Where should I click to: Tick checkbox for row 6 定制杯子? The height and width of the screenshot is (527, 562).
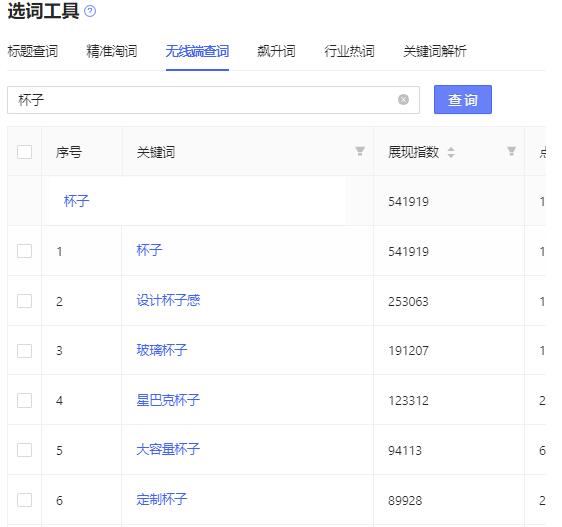24,499
